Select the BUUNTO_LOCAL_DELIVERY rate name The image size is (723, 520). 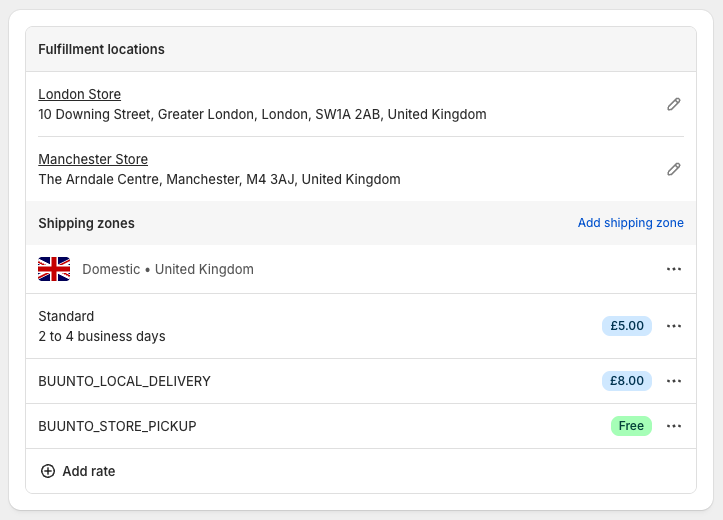124,381
